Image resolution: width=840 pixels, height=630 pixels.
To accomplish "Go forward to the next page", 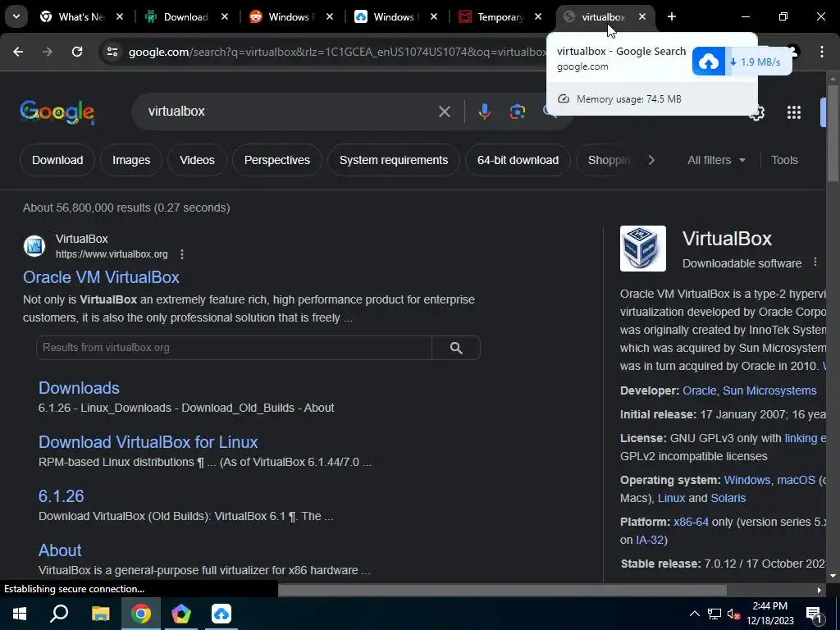I will click(x=48, y=52).
